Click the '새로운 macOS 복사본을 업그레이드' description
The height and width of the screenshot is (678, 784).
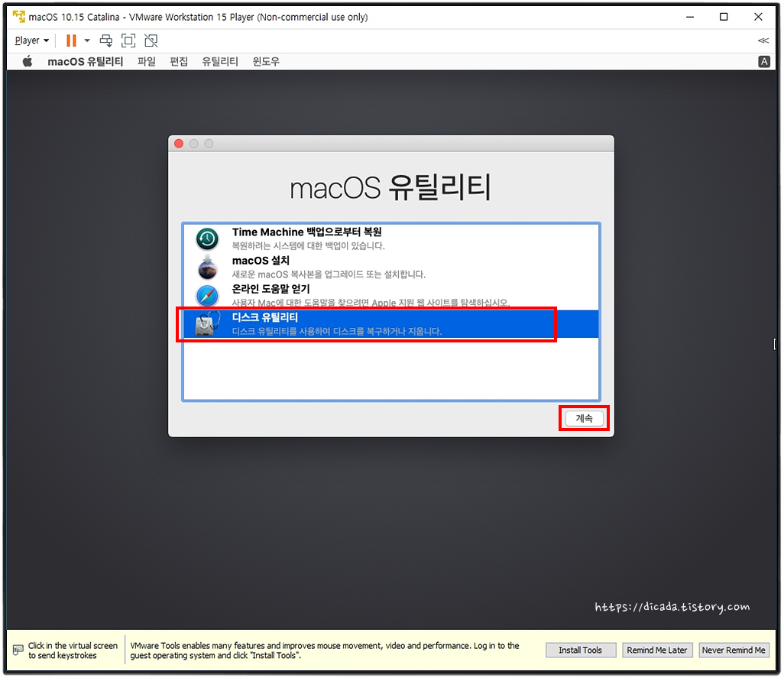[329, 274]
